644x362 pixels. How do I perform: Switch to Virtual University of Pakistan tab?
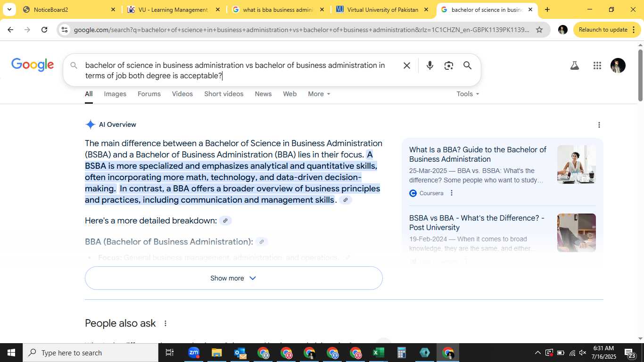pos(382,9)
